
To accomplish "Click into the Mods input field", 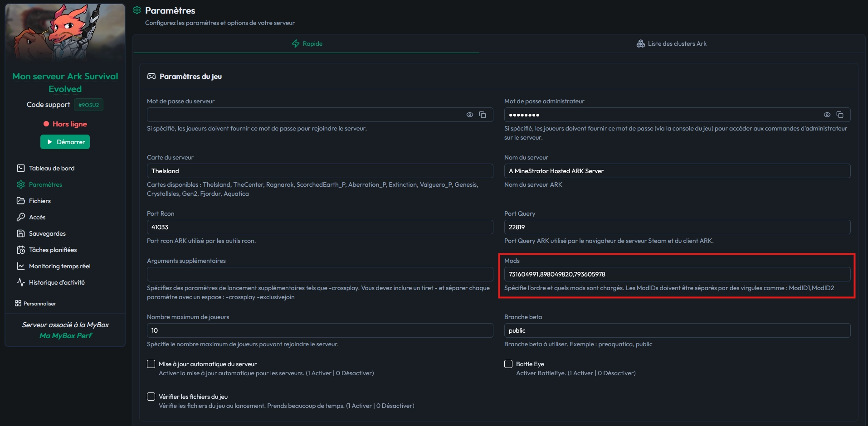I will 677,274.
